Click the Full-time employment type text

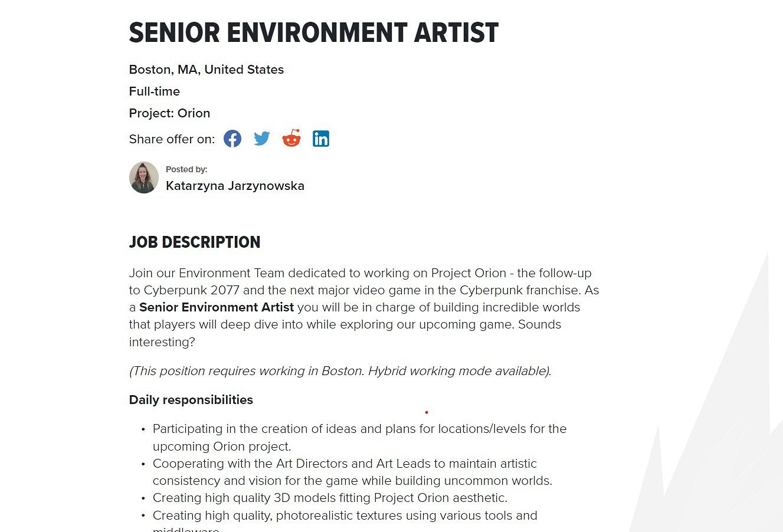tap(154, 91)
